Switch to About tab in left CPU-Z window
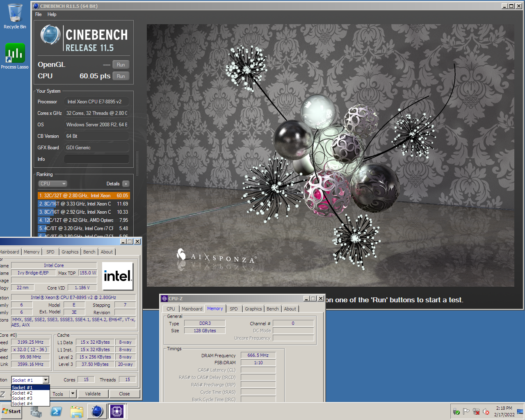The image size is (525, 420). pos(107,252)
